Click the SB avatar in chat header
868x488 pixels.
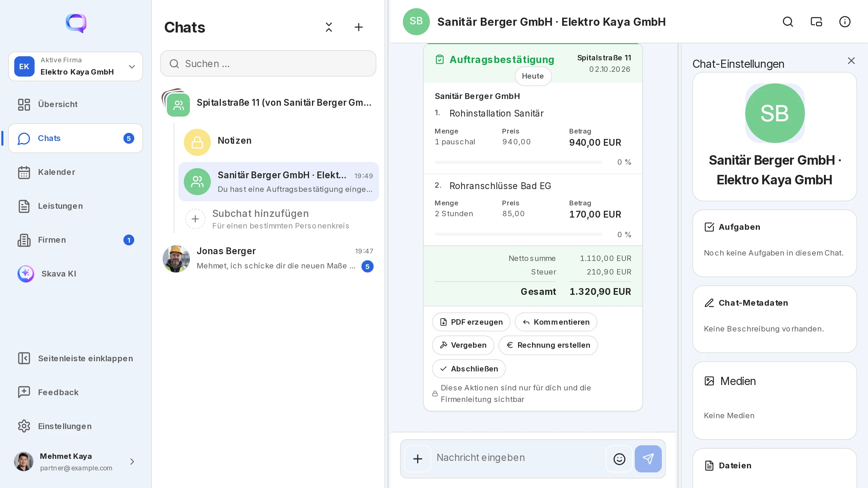pyautogui.click(x=416, y=22)
